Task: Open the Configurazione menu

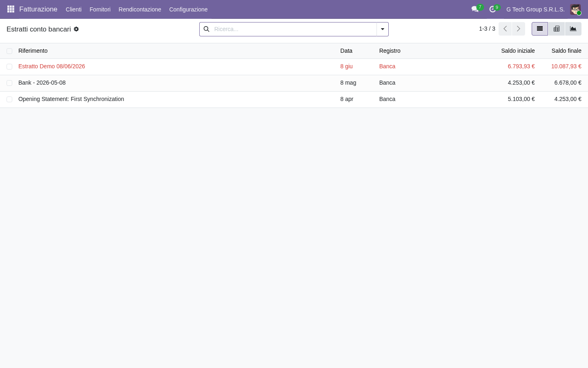Action: [188, 9]
